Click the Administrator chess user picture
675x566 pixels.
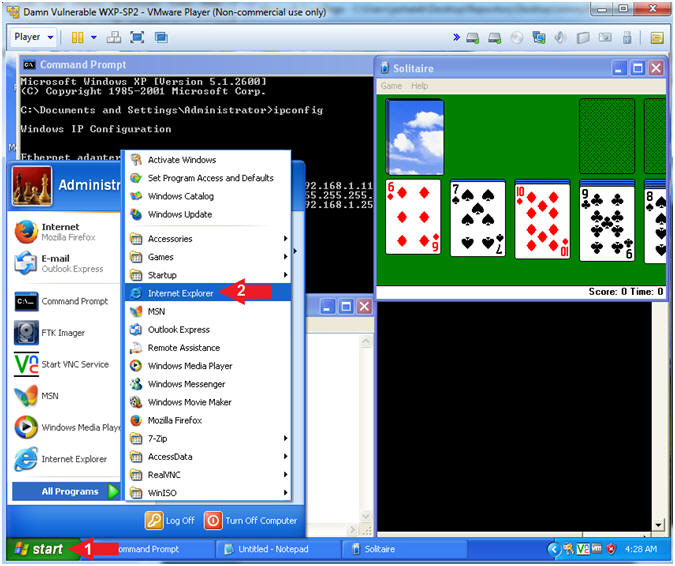coord(32,186)
